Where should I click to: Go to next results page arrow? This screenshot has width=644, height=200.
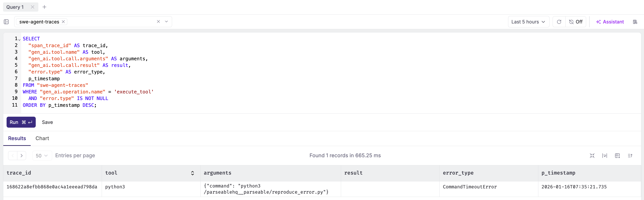tap(22, 155)
